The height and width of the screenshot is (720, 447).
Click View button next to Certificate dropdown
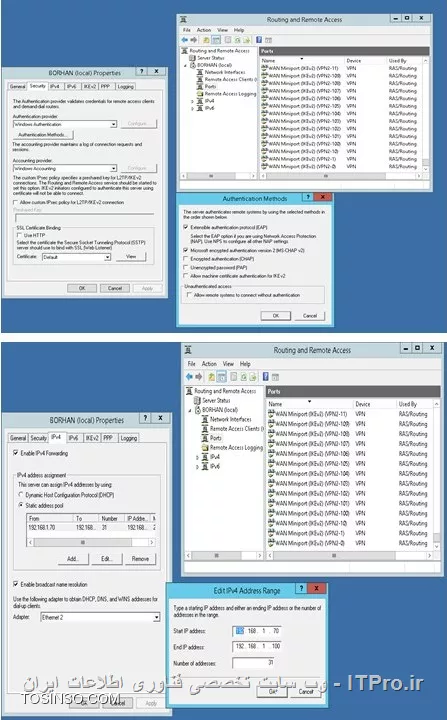131,257
